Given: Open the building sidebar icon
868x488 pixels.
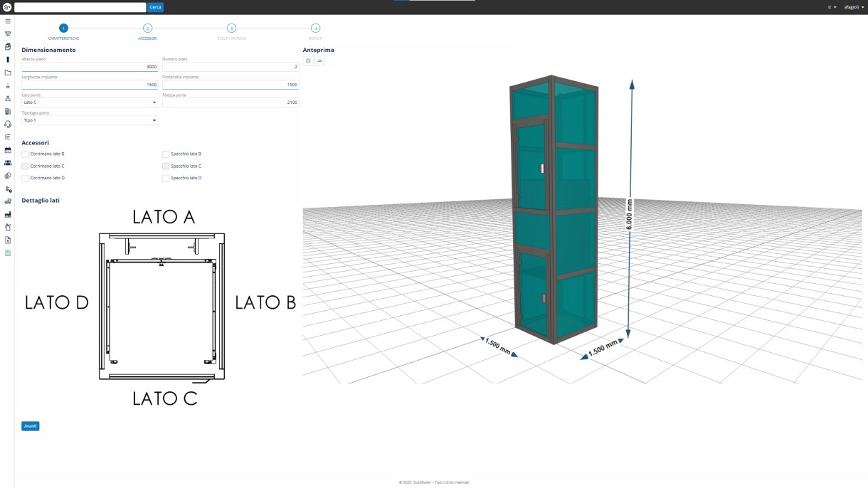Looking at the screenshot, I should 8,111.
